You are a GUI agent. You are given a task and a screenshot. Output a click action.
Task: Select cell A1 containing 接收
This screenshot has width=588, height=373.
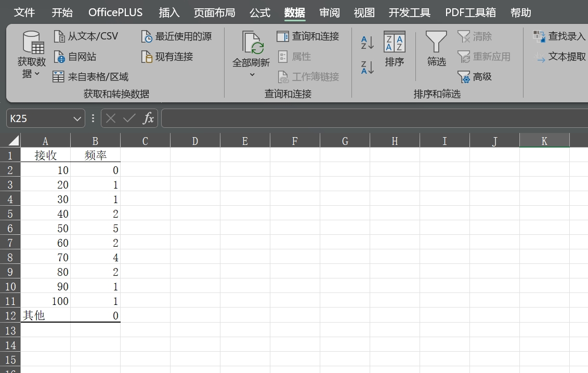pos(45,155)
